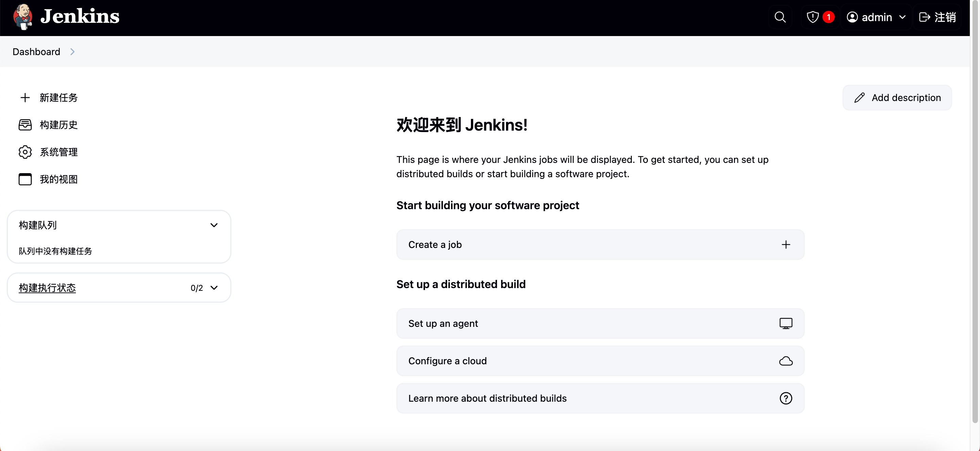Click the Start building your software project heading
This screenshot has width=980, height=451.
(488, 205)
